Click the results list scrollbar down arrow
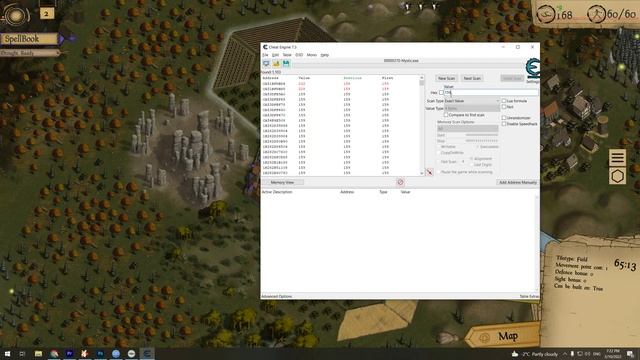 point(422,173)
